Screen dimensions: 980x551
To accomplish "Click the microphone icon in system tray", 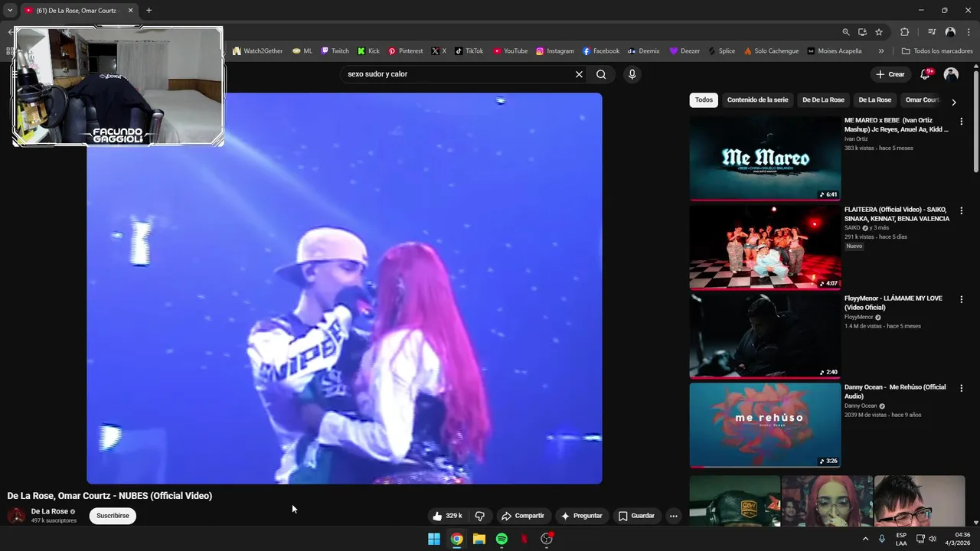I will pos(882,539).
